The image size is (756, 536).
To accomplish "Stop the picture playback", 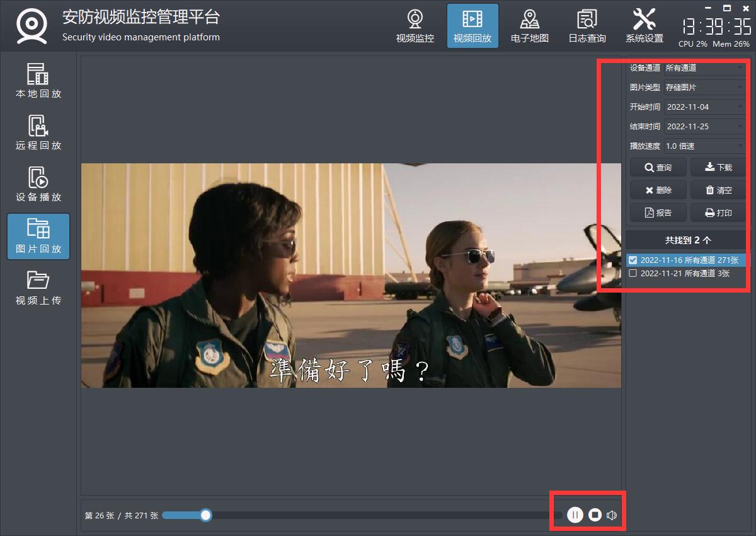I will (595, 515).
